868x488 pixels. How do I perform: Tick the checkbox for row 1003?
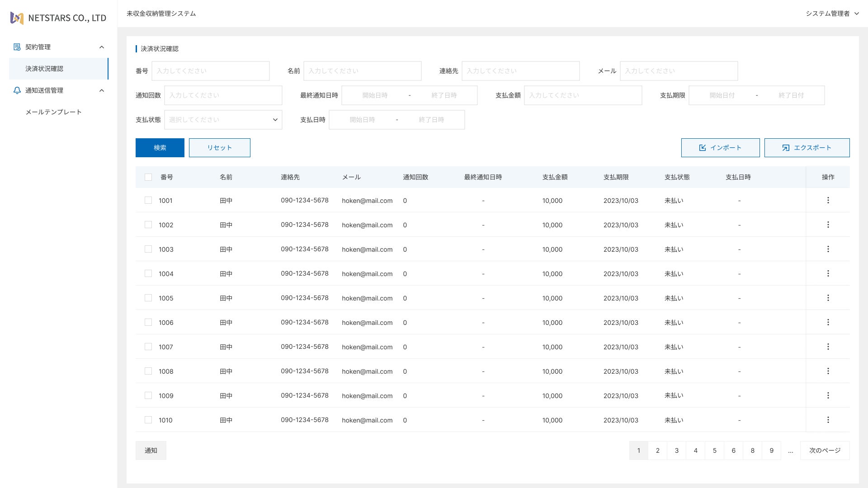[148, 249]
